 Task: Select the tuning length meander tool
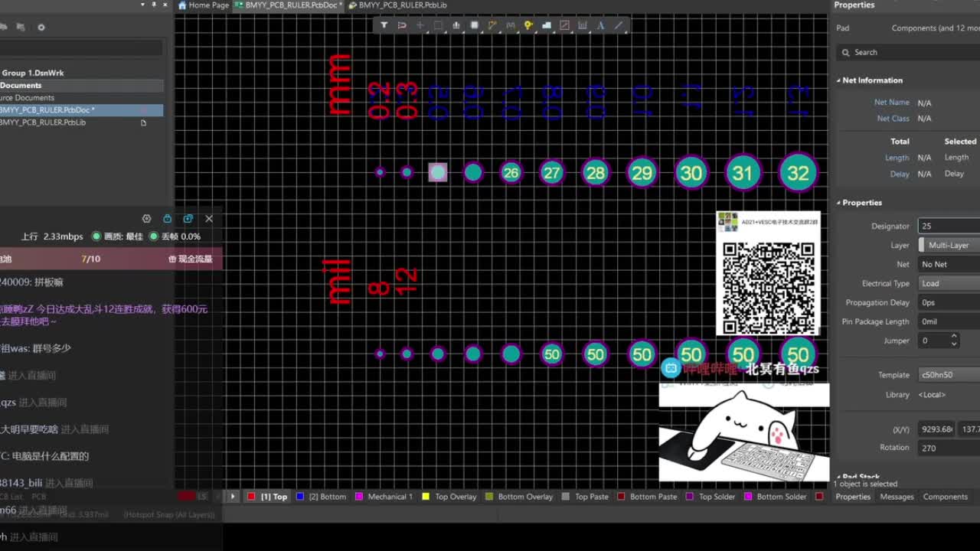pos(510,25)
